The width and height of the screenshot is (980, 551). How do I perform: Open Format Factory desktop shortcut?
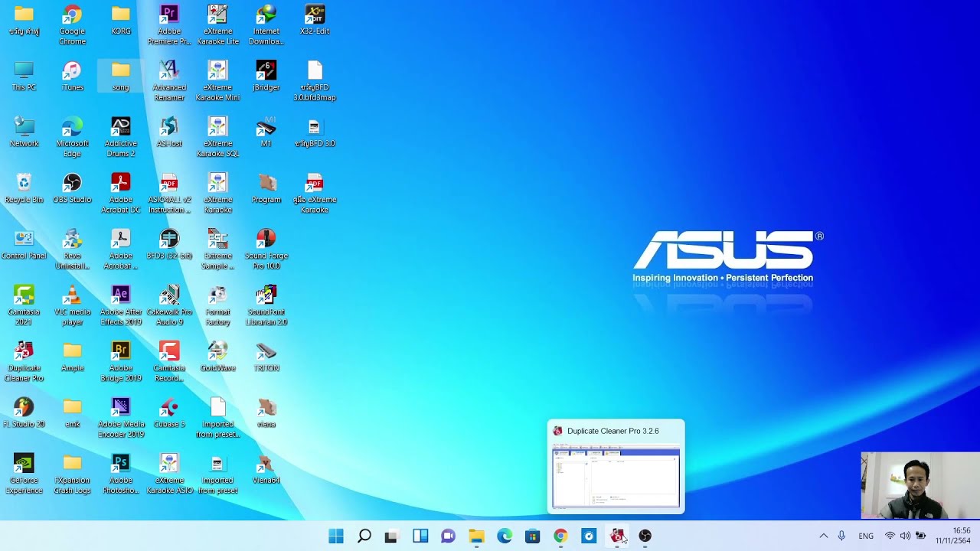(x=217, y=305)
